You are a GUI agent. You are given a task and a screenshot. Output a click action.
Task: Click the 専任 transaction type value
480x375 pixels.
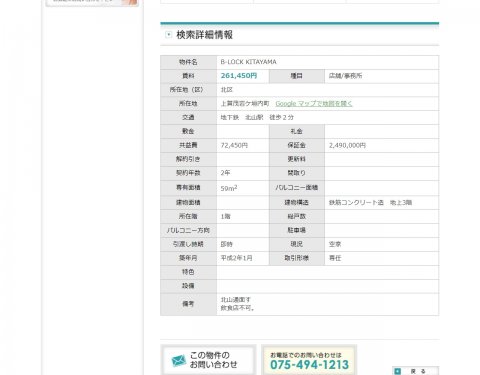(335, 258)
